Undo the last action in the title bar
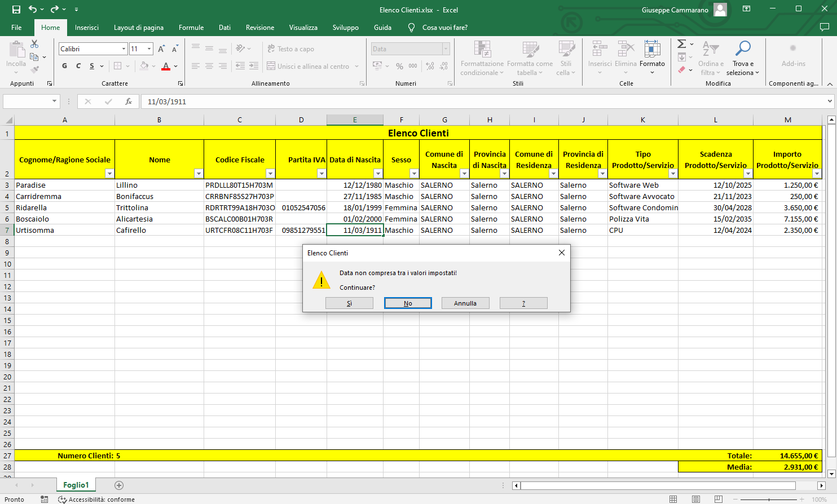Image resolution: width=837 pixels, height=504 pixels. (x=33, y=10)
